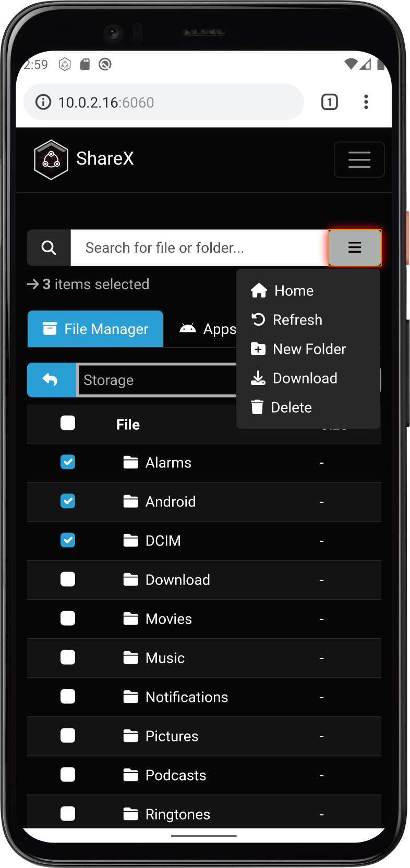Switch to the Apps tab
Image resolution: width=410 pixels, height=868 pixels.
pos(209,329)
